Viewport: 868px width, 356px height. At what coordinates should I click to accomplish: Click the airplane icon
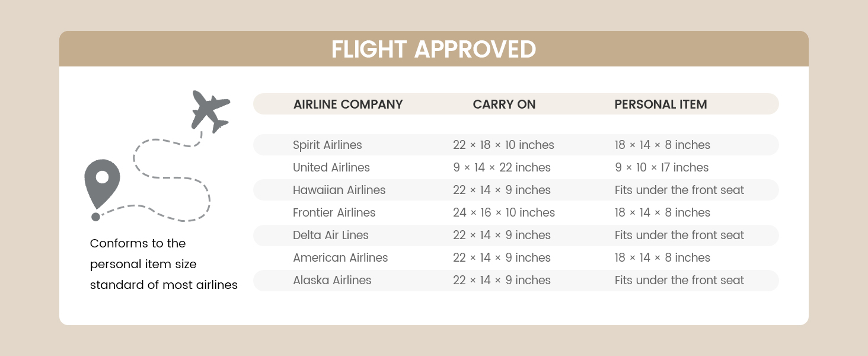tap(210, 111)
